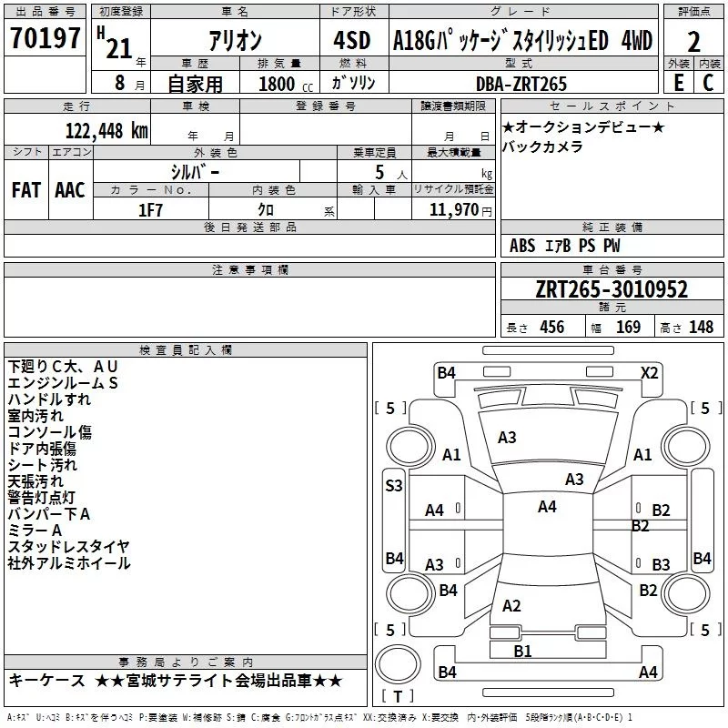Select the length value 456
728x728 pixels.
coord(552,327)
